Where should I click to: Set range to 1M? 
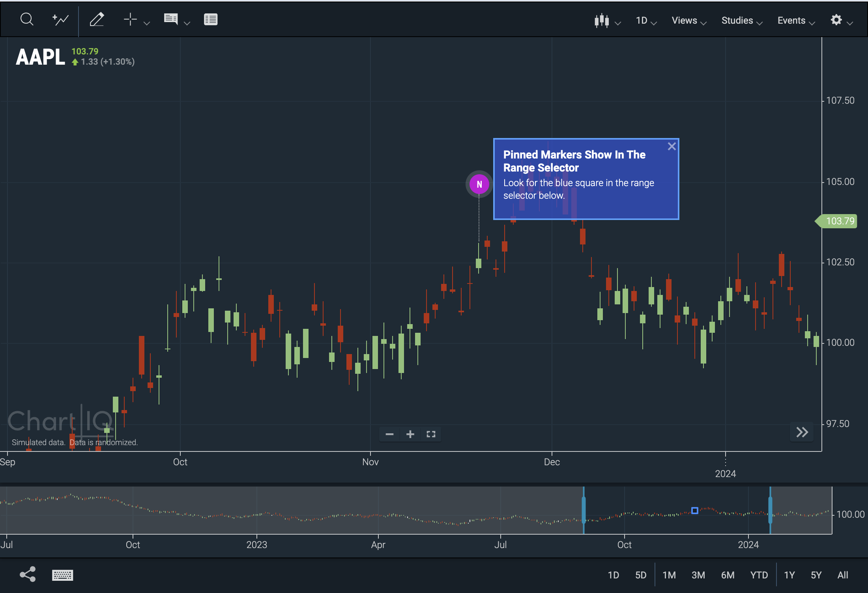point(669,575)
